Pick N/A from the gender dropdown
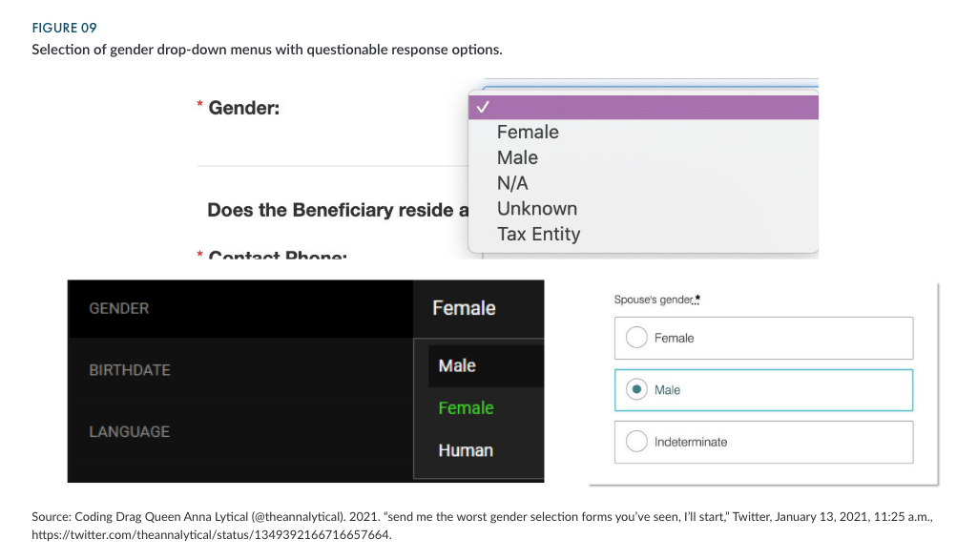Screen dimensions: 977x560 pyautogui.click(x=512, y=183)
